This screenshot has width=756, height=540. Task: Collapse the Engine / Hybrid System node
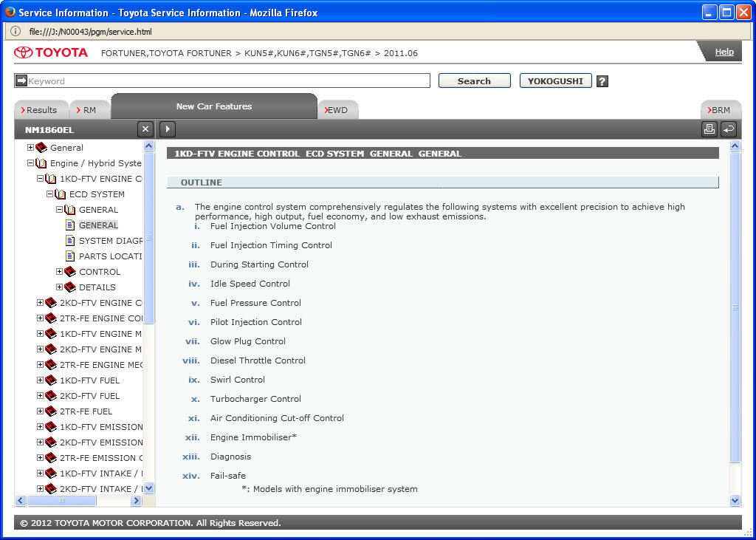click(x=31, y=163)
